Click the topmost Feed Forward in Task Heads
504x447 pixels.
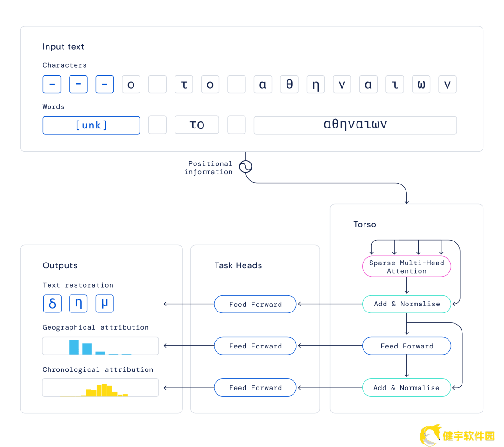255,304
